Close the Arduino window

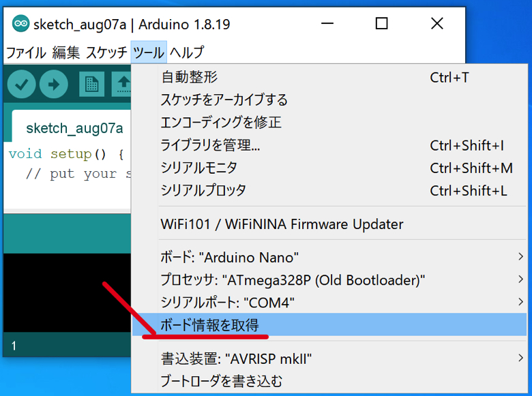coord(437,24)
